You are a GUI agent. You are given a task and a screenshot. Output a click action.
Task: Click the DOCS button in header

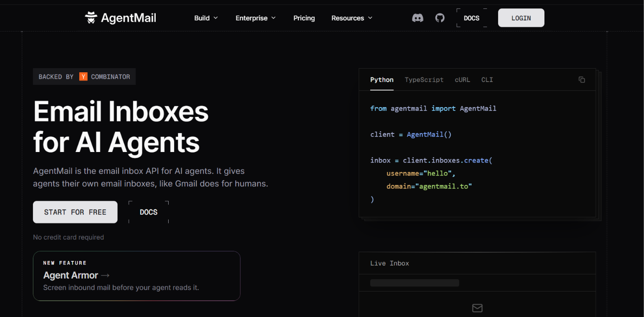pos(472,18)
